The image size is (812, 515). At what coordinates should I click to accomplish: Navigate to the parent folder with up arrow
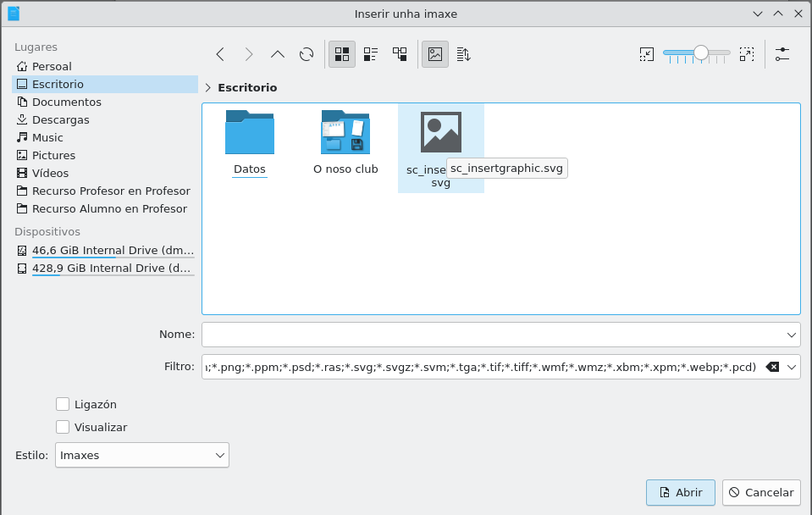coord(278,54)
